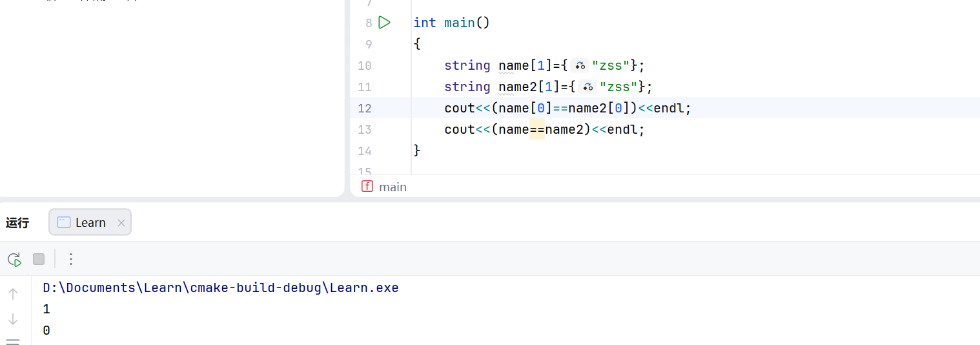The image size is (980, 345).
Task: Click the inlay hint icon on line 10
Action: pyautogui.click(x=580, y=65)
